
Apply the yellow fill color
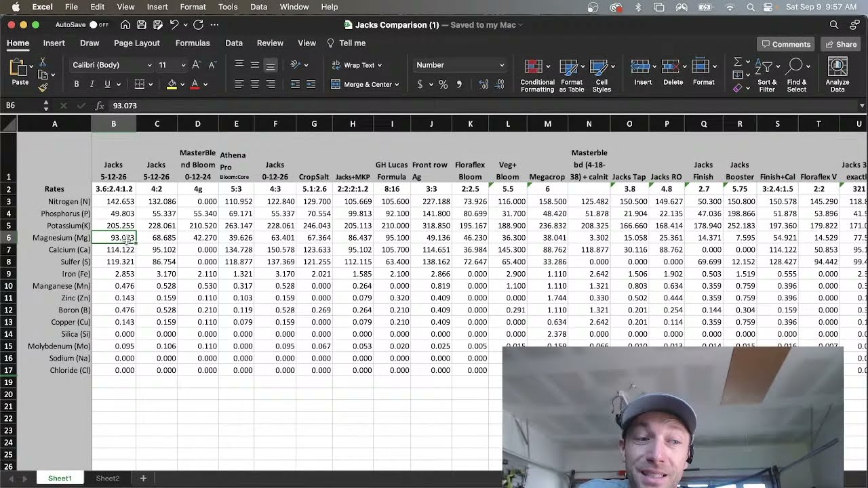pyautogui.click(x=172, y=85)
